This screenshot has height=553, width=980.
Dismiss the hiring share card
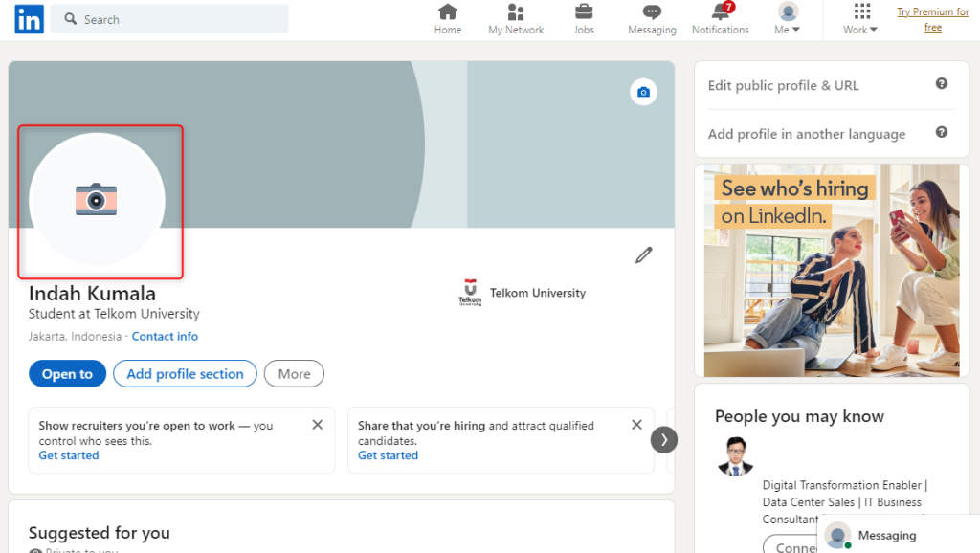pos(636,425)
